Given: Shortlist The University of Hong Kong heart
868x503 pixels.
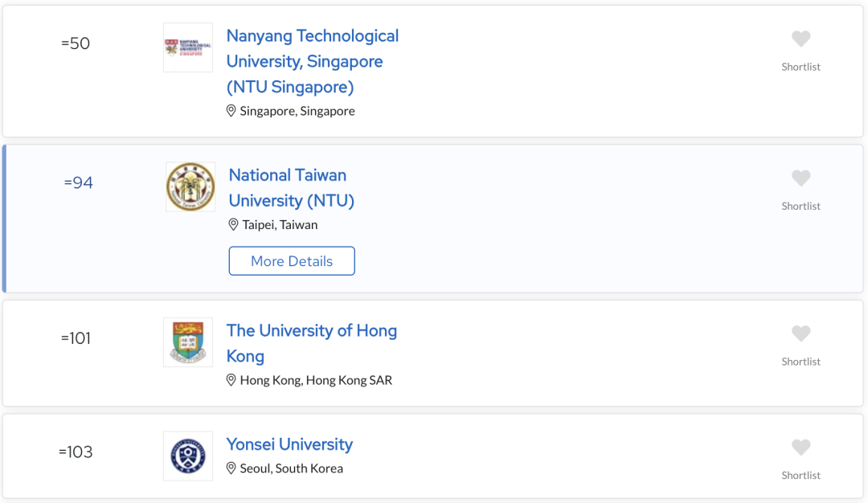Looking at the screenshot, I should [x=800, y=333].
